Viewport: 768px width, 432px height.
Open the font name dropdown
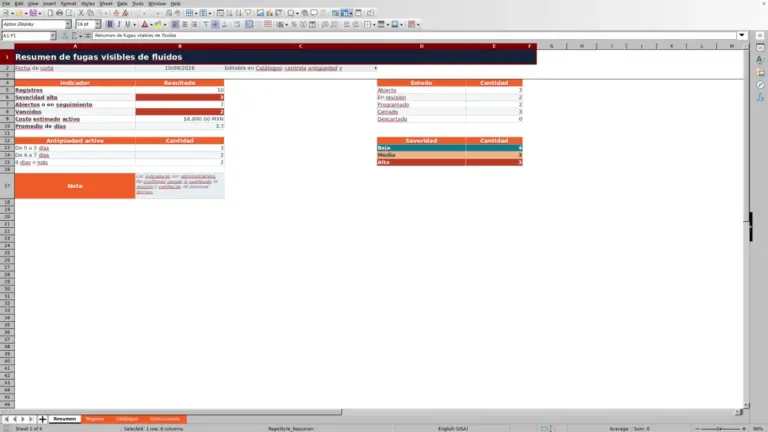(x=68, y=24)
